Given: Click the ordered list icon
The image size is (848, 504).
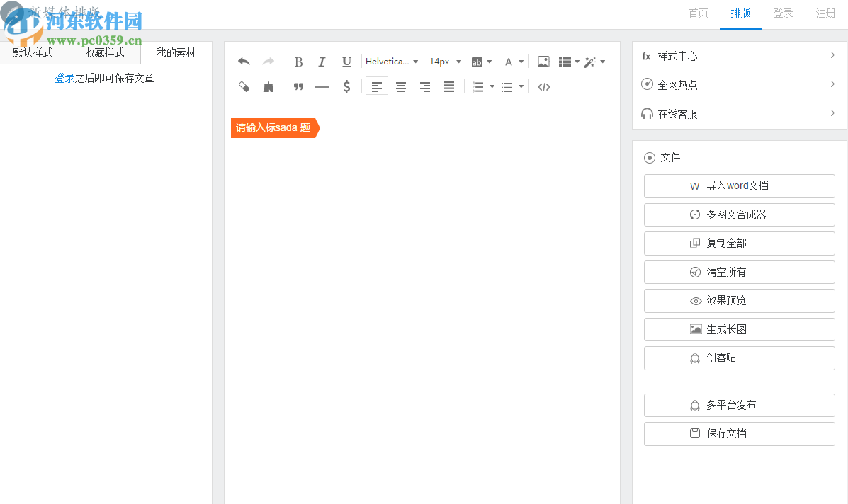Looking at the screenshot, I should tap(478, 86).
